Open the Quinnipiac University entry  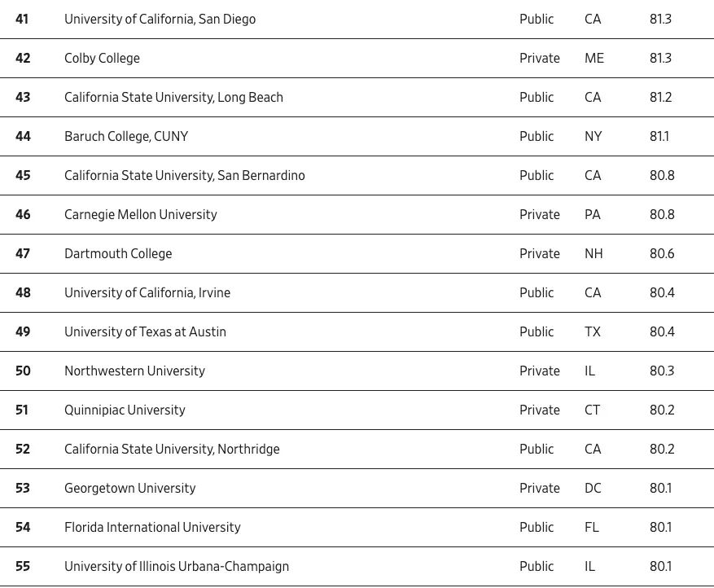click(125, 410)
